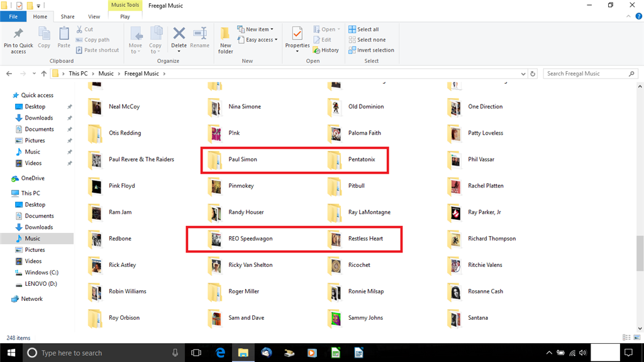Click the Properties icon
The image size is (644, 362).
pos(297,33)
